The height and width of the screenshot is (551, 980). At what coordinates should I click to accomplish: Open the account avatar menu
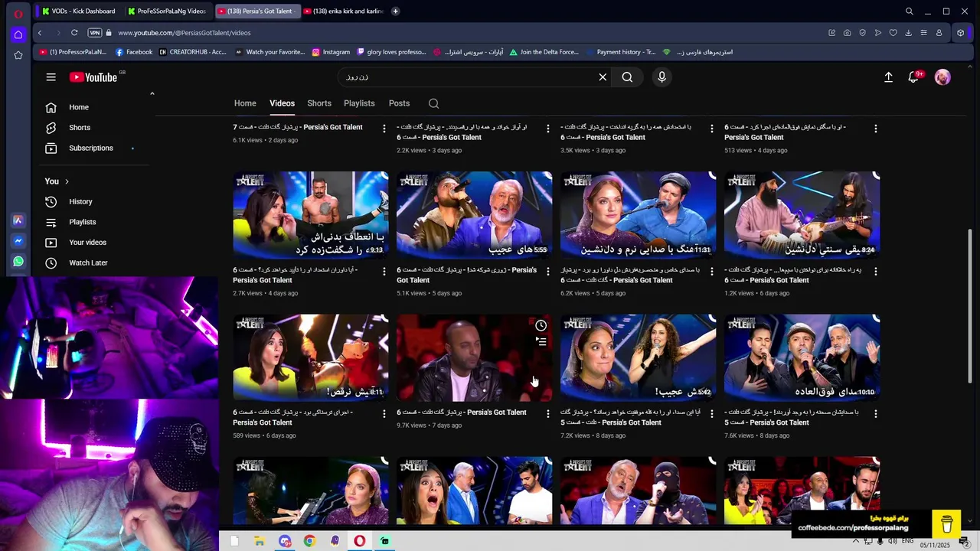(x=942, y=77)
